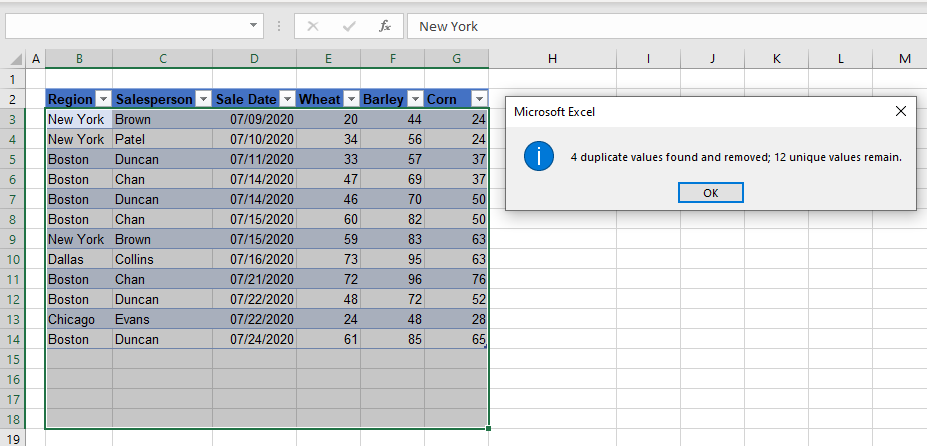The height and width of the screenshot is (446, 927).
Task: Select column H header
Action: [552, 59]
